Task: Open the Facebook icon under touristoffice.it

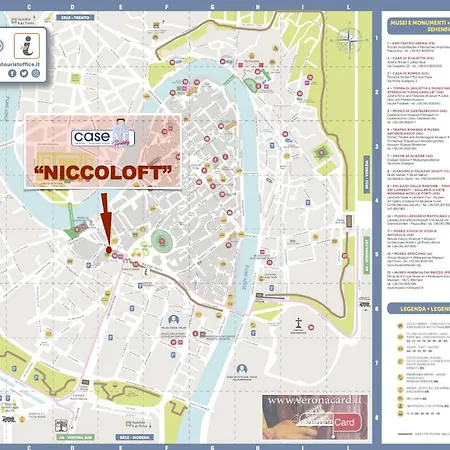Action: point(12,73)
